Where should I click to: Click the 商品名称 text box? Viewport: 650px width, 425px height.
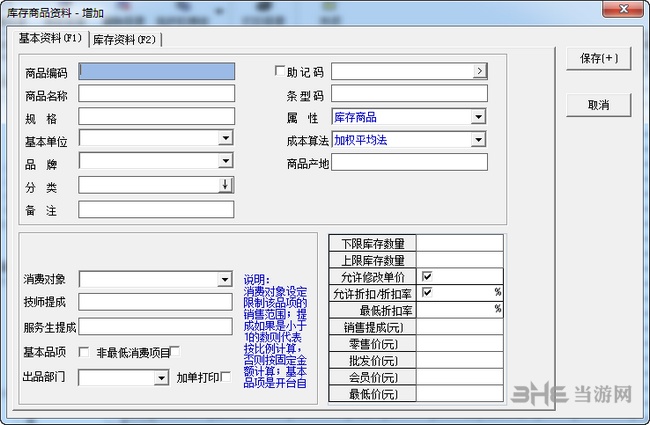tap(157, 94)
